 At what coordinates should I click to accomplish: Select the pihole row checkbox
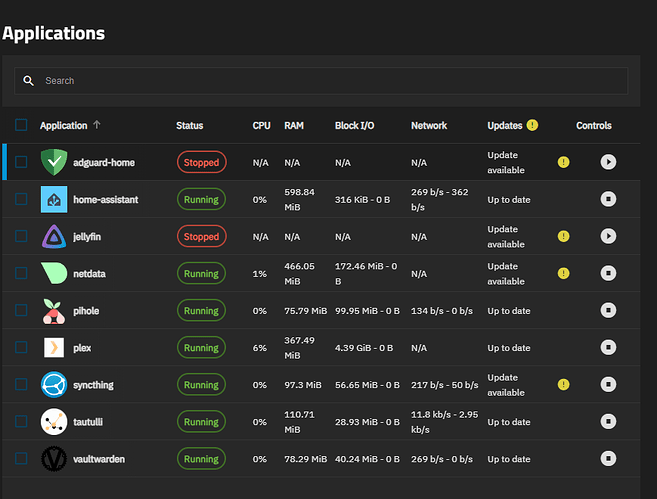(21, 310)
